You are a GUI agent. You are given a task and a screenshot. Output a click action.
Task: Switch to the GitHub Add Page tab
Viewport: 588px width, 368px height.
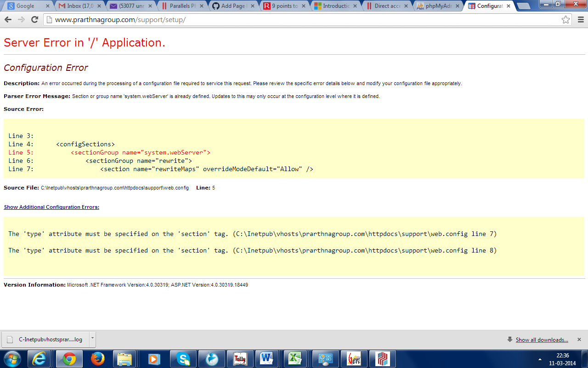234,6
